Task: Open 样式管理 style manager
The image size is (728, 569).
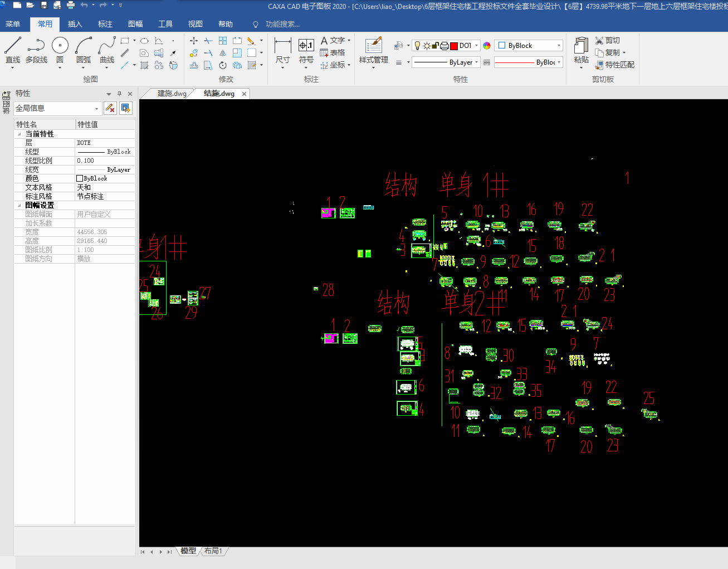Action: (x=374, y=52)
